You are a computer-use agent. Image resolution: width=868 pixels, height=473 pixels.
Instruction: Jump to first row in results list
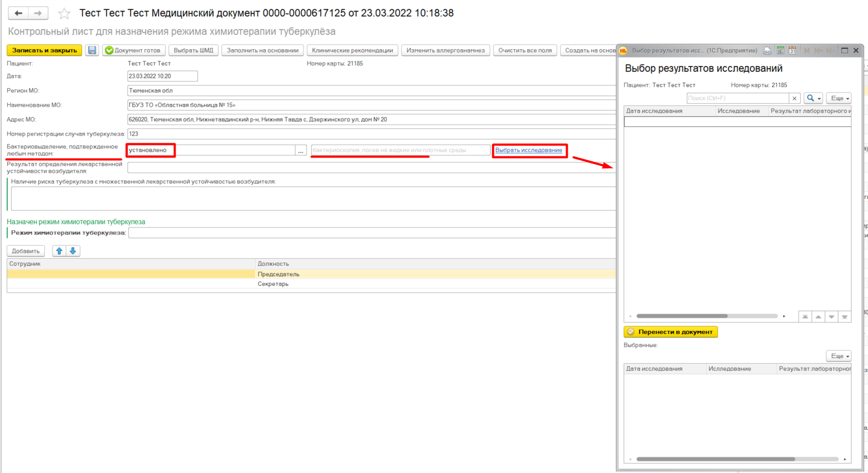[805, 317]
